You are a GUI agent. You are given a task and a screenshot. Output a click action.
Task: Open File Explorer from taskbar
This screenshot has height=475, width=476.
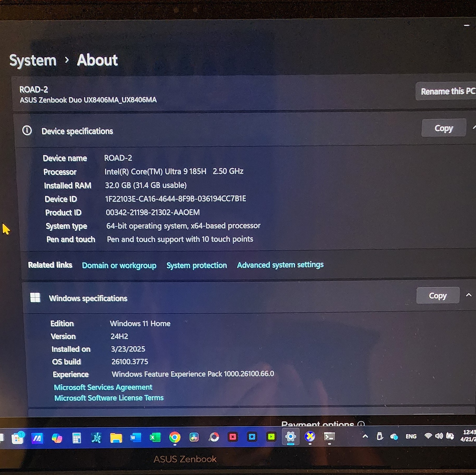116,438
